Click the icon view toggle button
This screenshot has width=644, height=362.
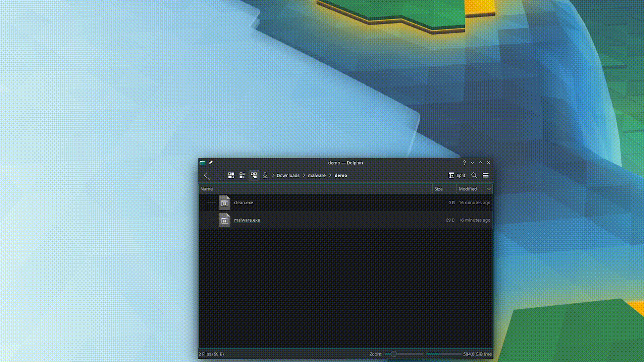[230, 175]
